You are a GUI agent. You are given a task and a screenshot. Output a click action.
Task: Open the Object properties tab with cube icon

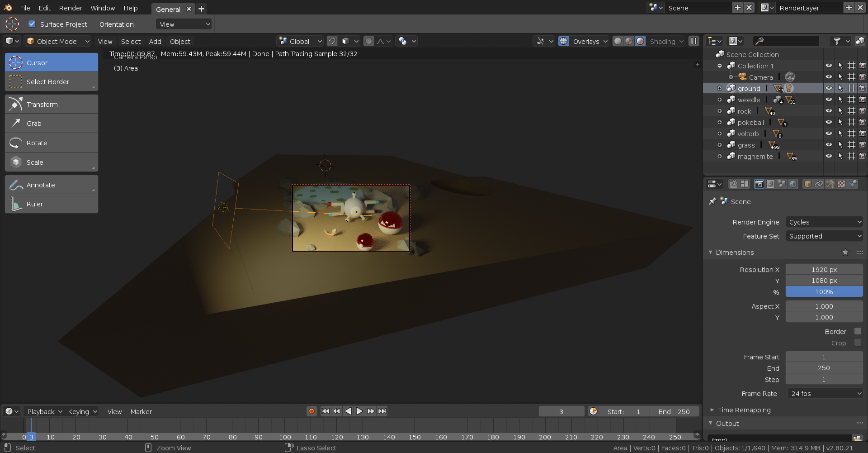(807, 184)
